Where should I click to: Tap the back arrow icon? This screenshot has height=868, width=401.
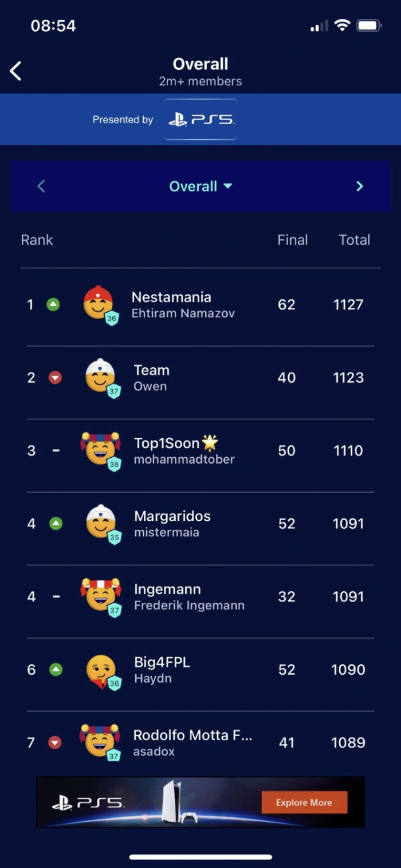click(x=16, y=71)
